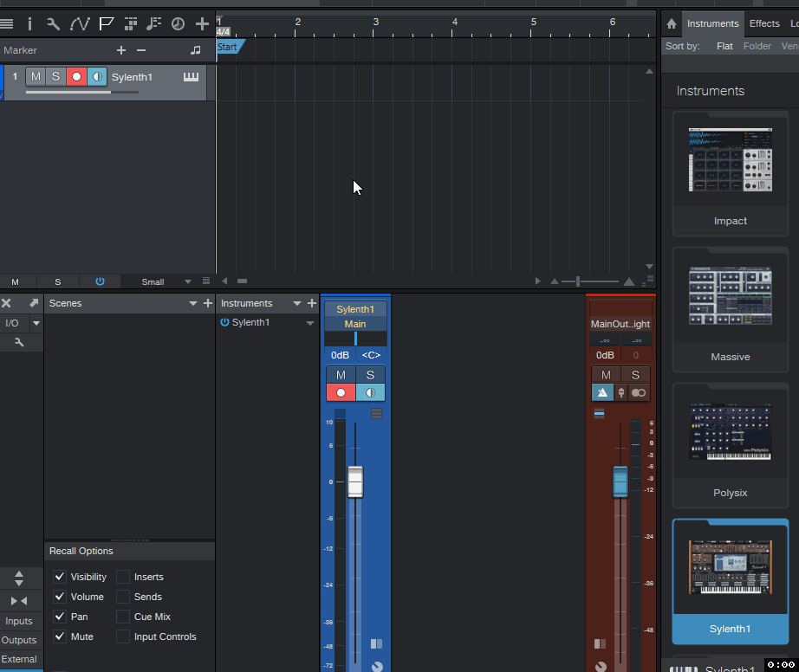Mute the Sylenth1 track in arrangement
Image resolution: width=799 pixels, height=672 pixels.
36,77
